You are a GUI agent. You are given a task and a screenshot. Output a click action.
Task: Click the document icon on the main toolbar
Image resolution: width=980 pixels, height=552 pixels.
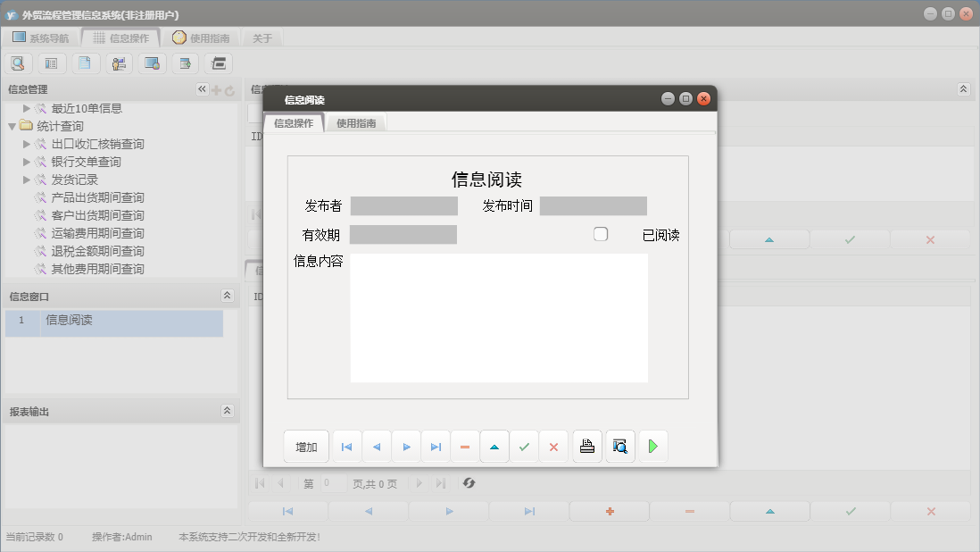click(x=85, y=63)
